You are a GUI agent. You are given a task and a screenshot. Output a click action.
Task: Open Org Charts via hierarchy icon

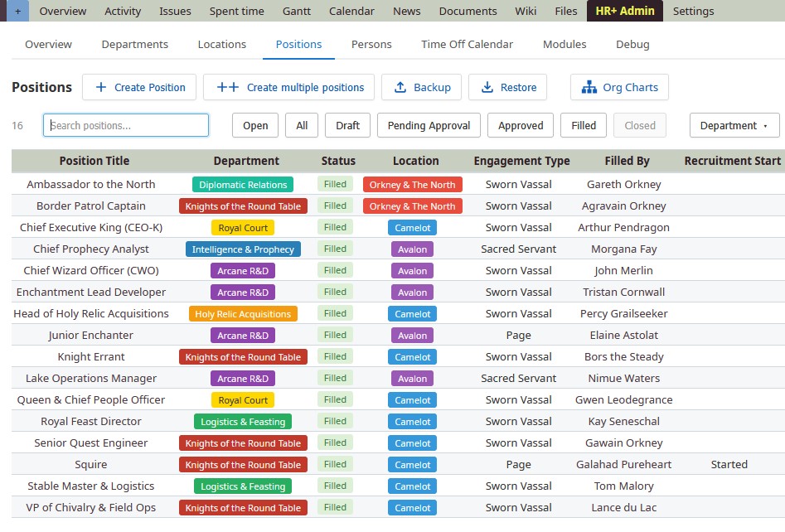point(589,87)
